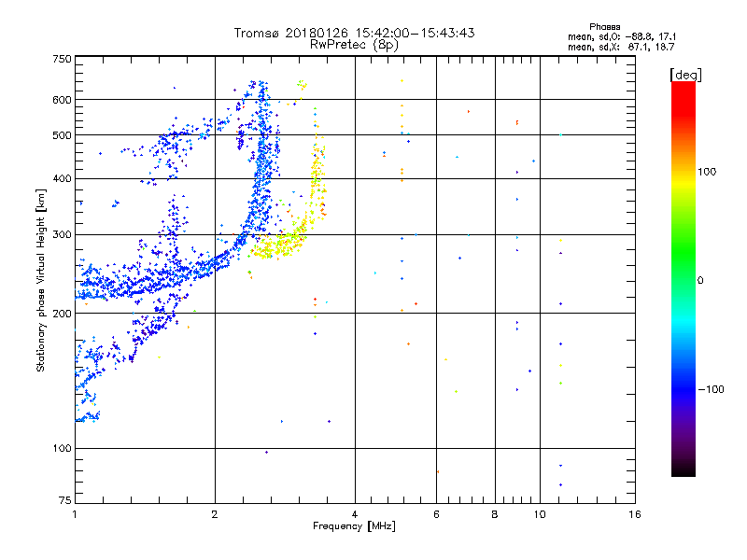Click the rainbow phase colorbar

684,279
